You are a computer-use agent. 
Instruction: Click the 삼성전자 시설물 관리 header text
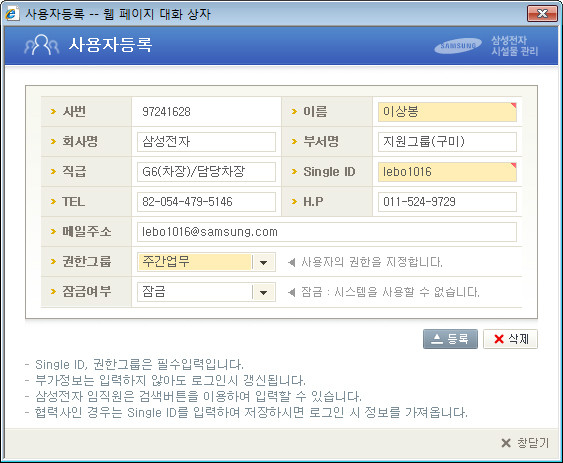point(515,46)
